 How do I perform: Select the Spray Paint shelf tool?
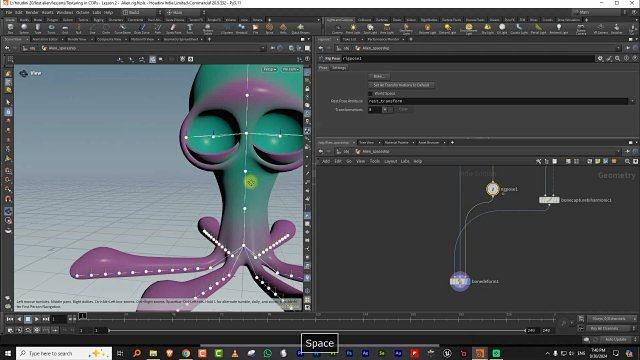tap(173, 29)
